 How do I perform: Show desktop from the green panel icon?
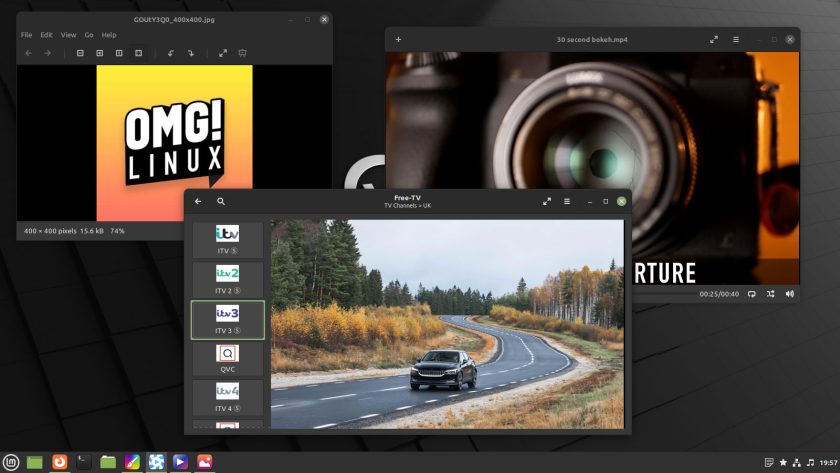(35, 462)
